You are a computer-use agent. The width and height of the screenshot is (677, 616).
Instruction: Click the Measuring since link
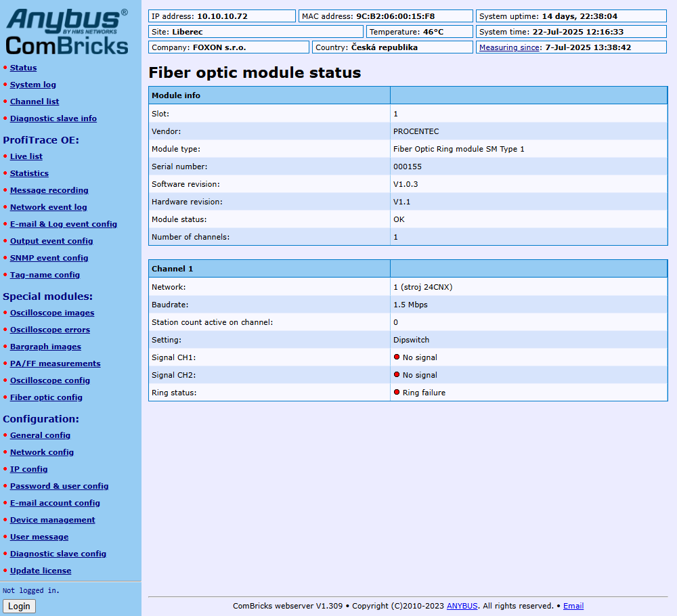pyautogui.click(x=510, y=47)
